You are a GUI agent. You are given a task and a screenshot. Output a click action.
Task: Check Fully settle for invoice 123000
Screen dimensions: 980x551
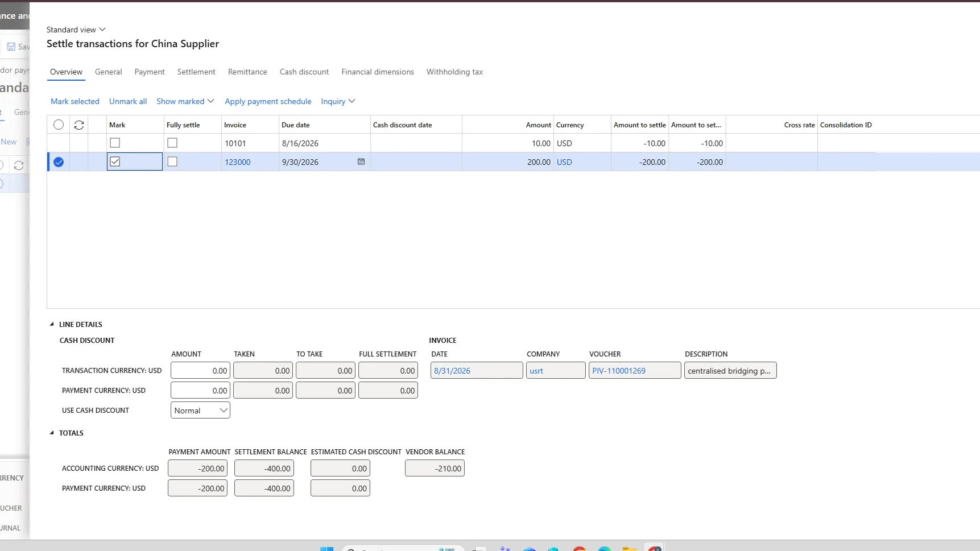coord(172,162)
